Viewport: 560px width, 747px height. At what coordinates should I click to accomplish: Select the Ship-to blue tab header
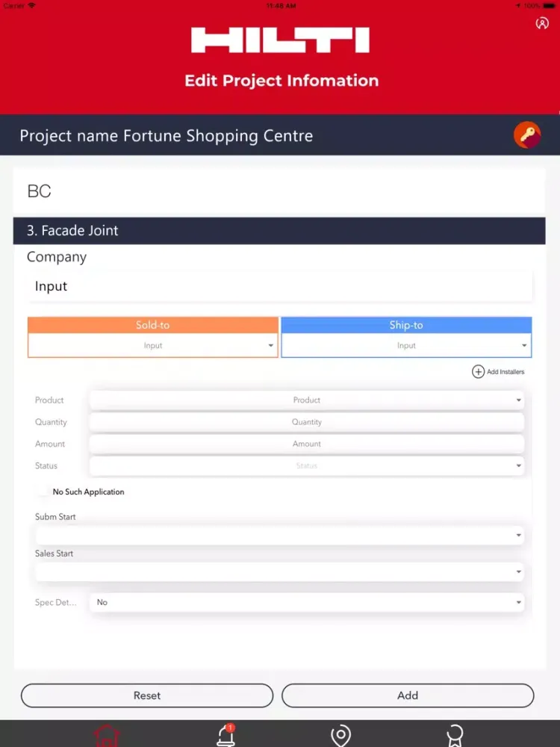pos(406,325)
